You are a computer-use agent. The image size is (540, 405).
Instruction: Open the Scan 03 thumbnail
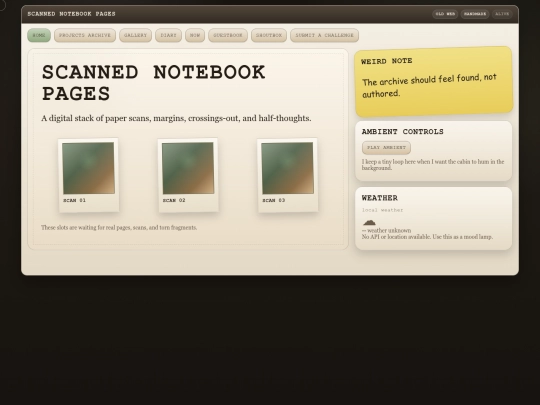(288, 175)
